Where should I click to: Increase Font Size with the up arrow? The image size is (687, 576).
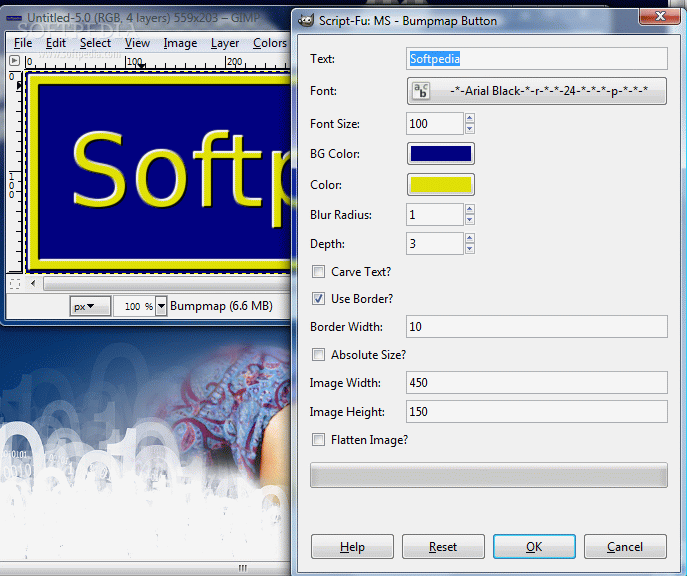[470, 118]
